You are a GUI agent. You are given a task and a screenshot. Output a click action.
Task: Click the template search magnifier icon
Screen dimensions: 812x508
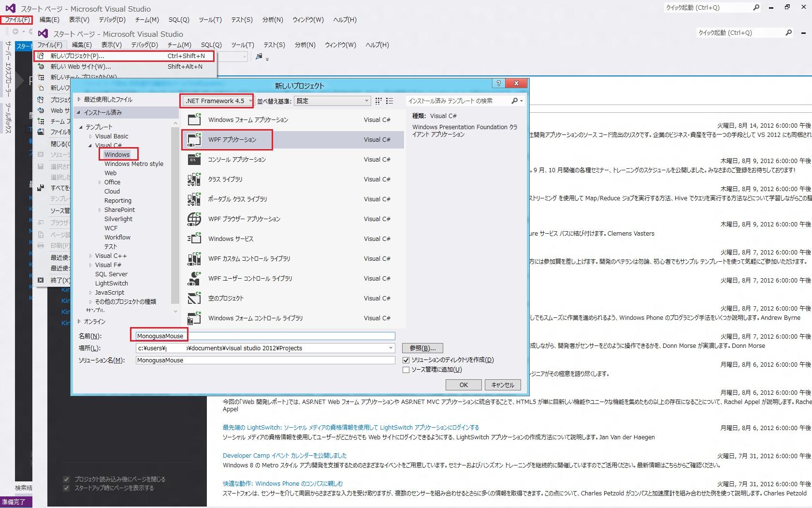tap(515, 101)
